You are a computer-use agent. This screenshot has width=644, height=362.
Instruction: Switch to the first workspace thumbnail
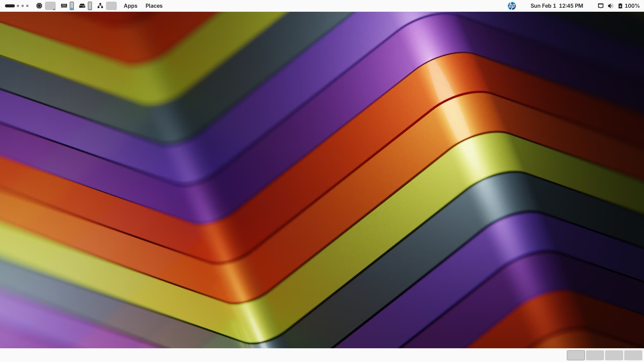click(x=576, y=355)
